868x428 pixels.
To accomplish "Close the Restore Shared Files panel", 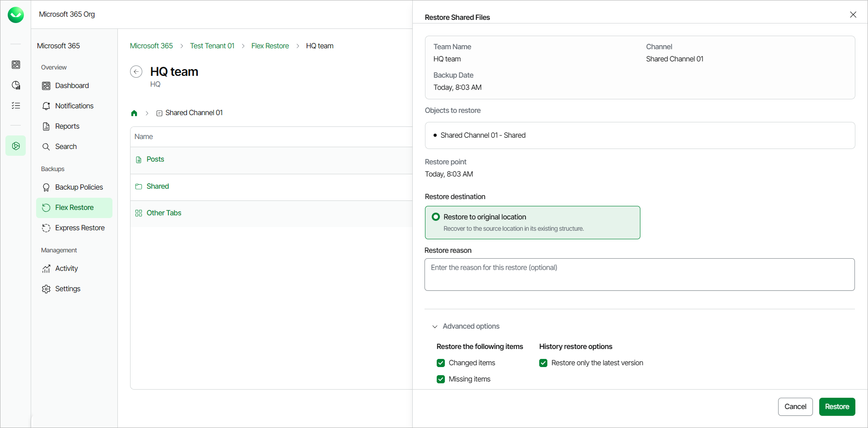I will click(x=853, y=14).
